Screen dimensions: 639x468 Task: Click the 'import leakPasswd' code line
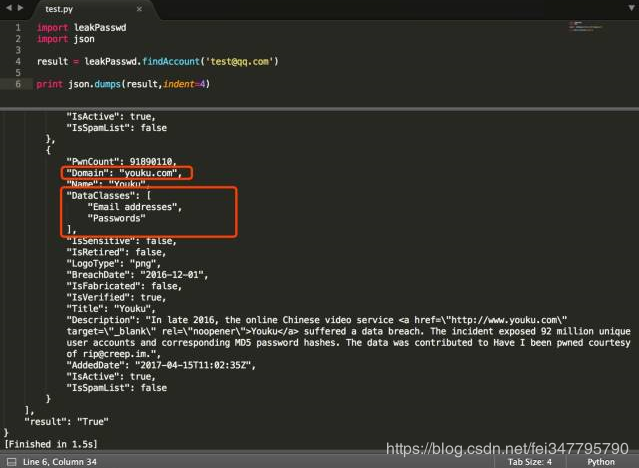[82, 28]
